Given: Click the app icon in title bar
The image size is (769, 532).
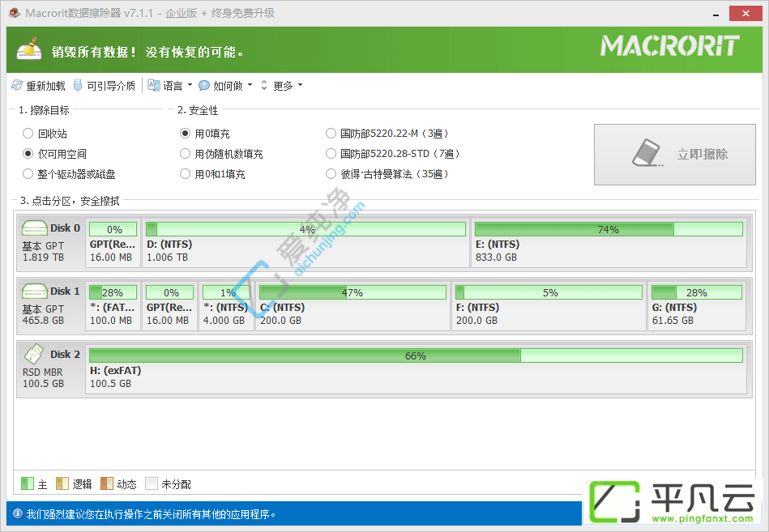Looking at the screenshot, I should click(15, 13).
